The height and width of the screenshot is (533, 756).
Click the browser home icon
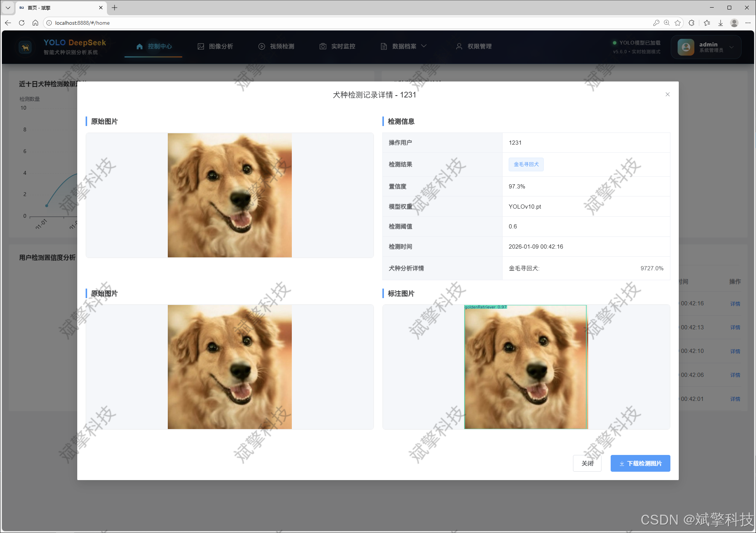tap(35, 23)
